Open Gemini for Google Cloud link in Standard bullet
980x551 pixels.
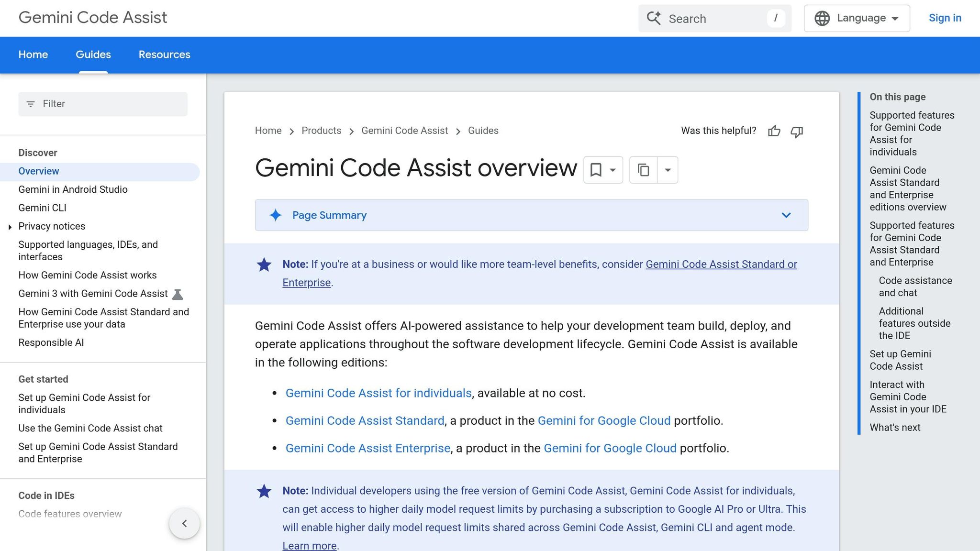(604, 421)
